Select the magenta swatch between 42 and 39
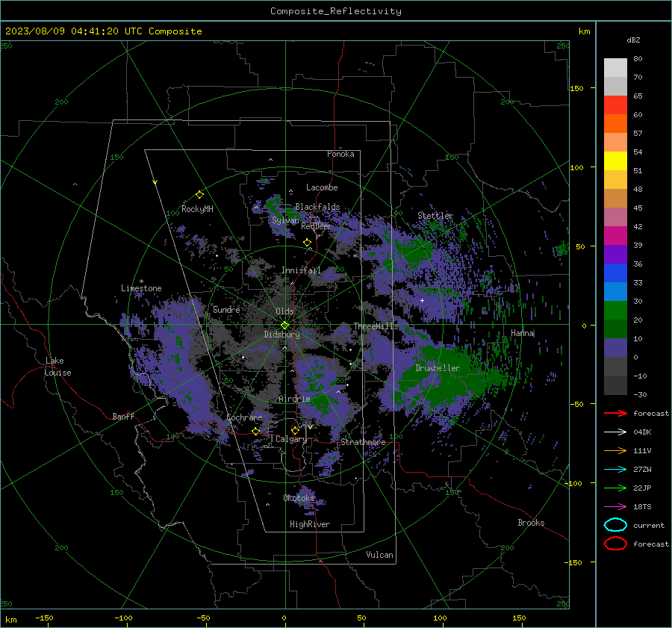This screenshot has height=628, width=672. (615, 235)
